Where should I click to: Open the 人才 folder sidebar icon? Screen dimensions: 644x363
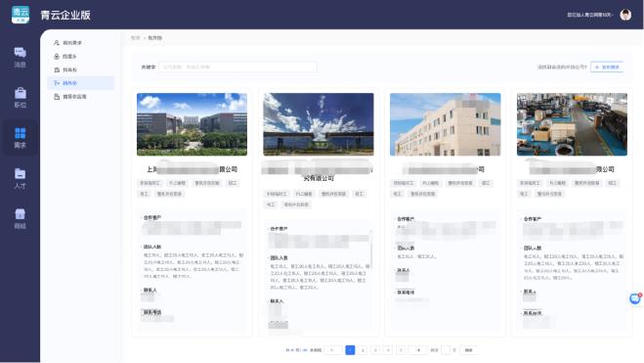tap(21, 178)
